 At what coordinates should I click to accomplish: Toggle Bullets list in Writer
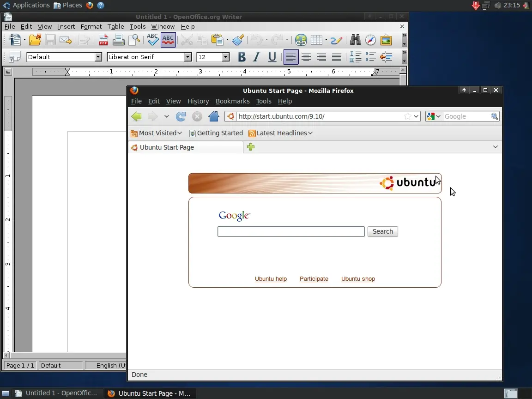(370, 57)
